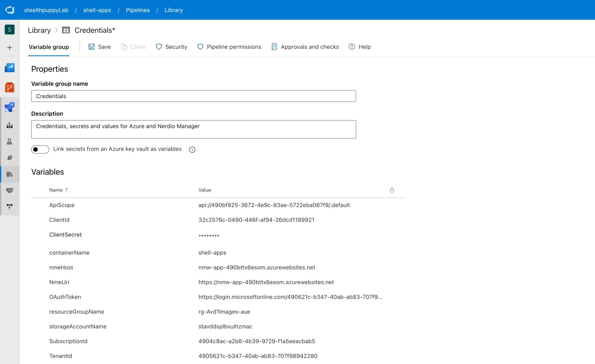Select the OAuthToken variable name
The image size is (595, 364).
pyautogui.click(x=65, y=297)
